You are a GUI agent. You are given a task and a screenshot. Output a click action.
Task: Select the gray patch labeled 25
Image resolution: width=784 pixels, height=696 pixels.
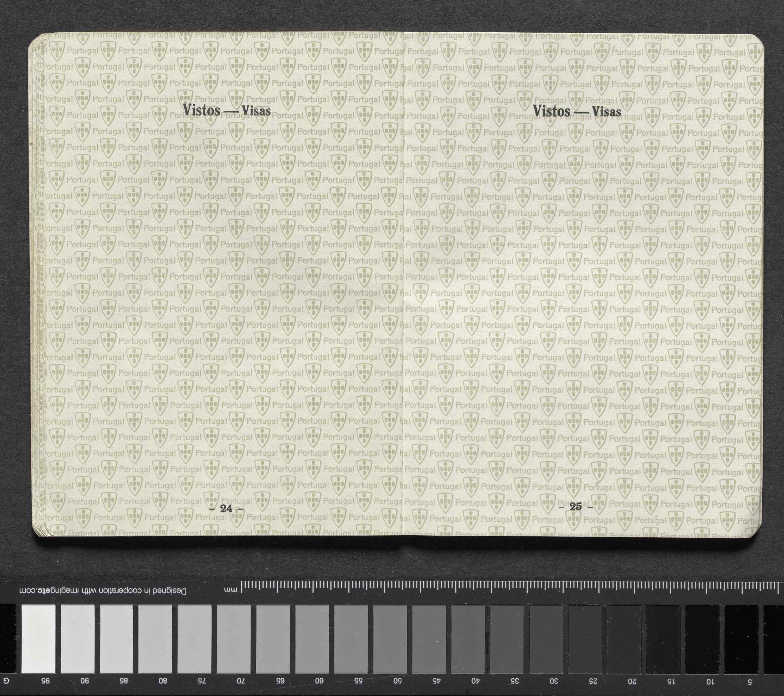tap(585, 639)
